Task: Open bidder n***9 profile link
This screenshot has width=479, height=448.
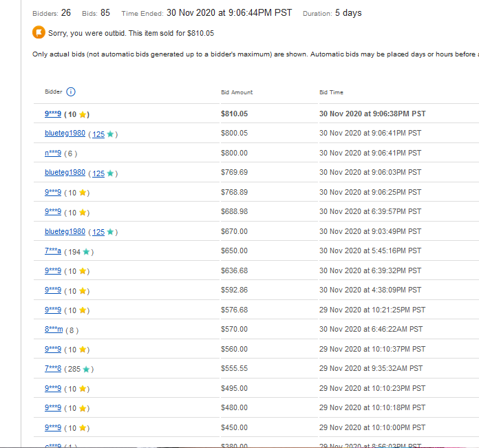Action: [x=53, y=153]
